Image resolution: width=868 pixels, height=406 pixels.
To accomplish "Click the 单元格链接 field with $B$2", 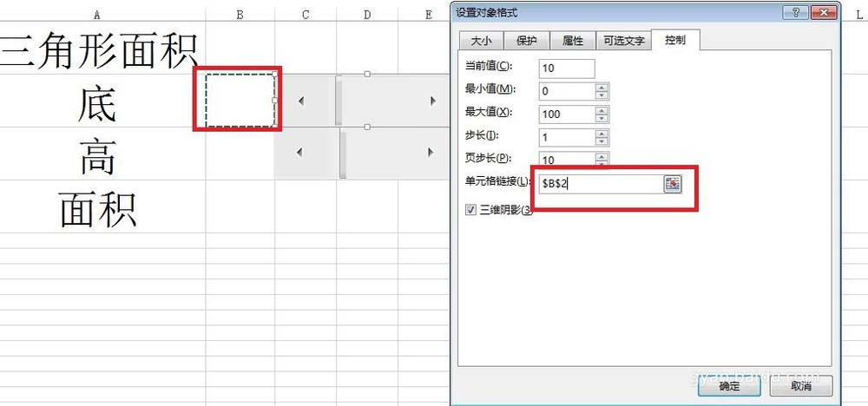I will (x=602, y=185).
